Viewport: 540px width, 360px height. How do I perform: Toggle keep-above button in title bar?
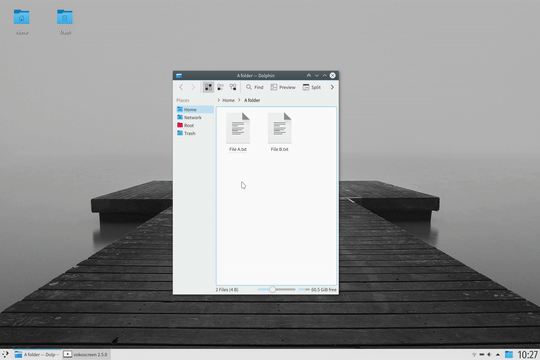click(309, 75)
